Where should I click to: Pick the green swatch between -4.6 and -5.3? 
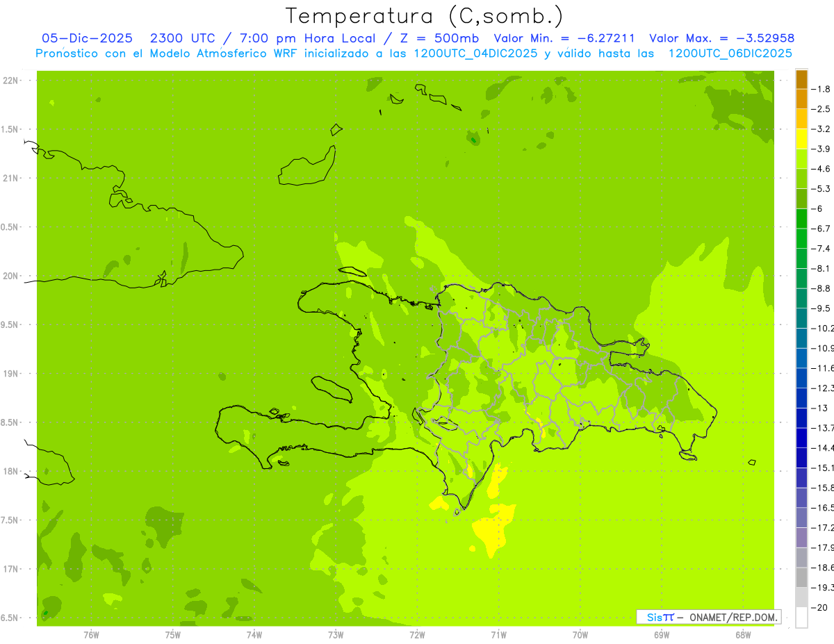pyautogui.click(x=801, y=179)
